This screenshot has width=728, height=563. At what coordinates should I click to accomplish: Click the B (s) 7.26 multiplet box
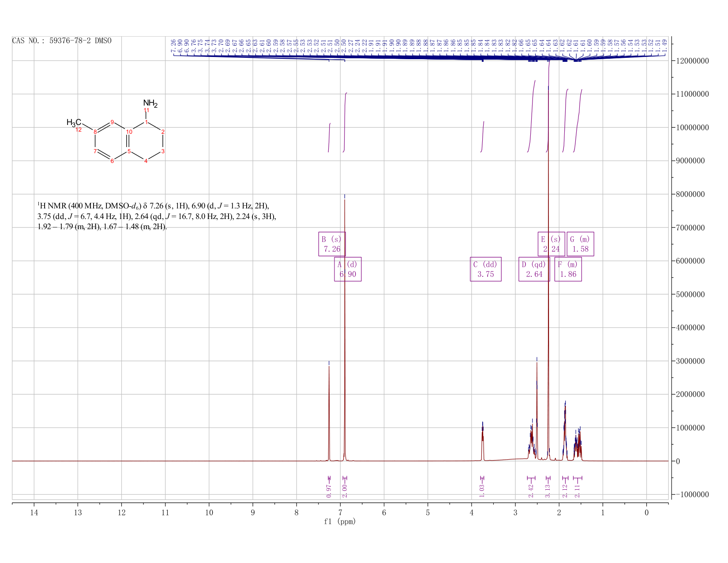tap(332, 244)
